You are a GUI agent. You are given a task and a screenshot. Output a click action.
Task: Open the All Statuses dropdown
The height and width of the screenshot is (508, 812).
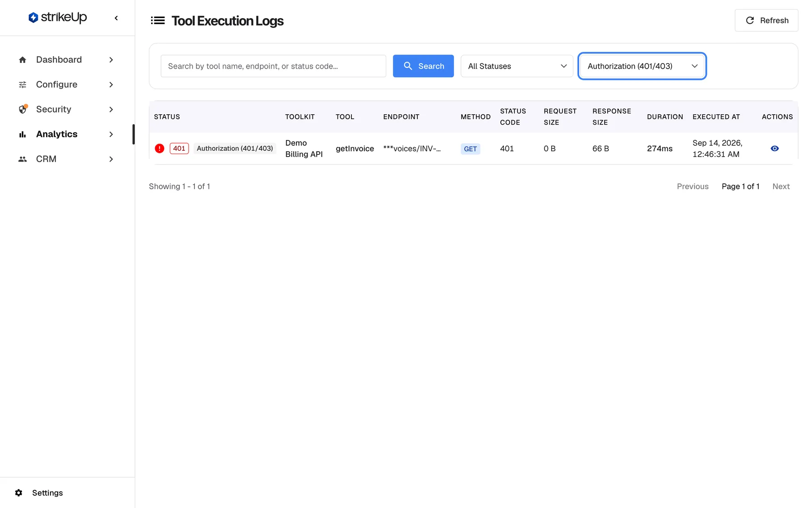(517, 66)
